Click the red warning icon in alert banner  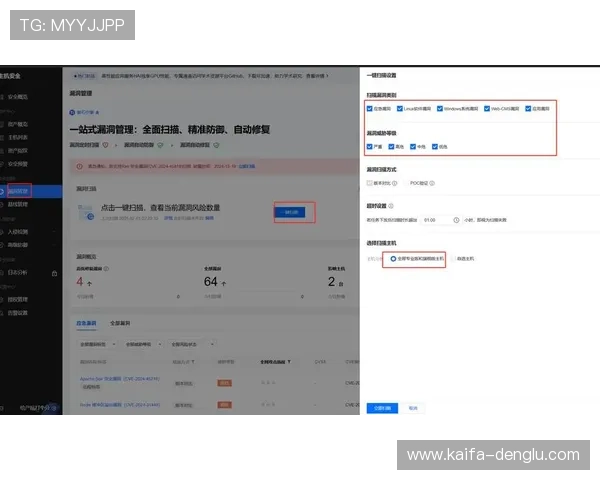tap(80, 167)
